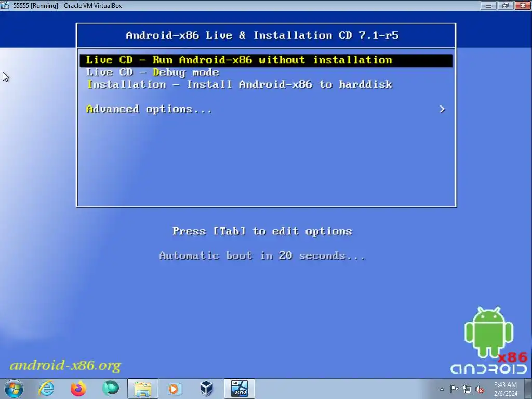Click the Android-x86 Live & Installation CD title
532x399 pixels.
coord(262,35)
